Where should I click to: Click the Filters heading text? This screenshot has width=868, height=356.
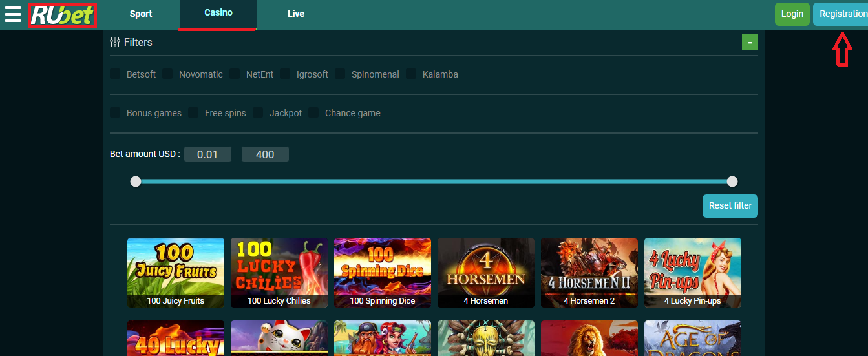tap(138, 42)
